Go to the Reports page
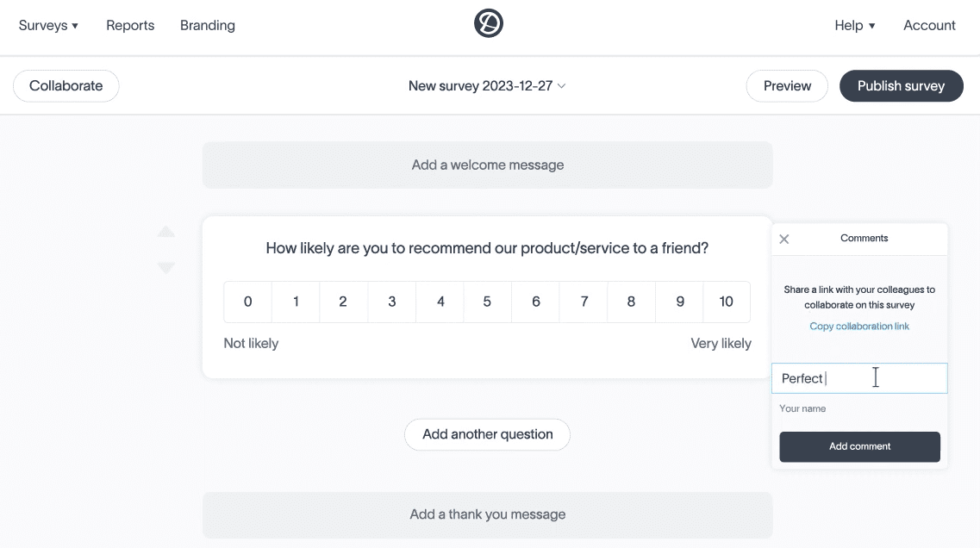Viewport: 980px width, 548px height. click(130, 25)
